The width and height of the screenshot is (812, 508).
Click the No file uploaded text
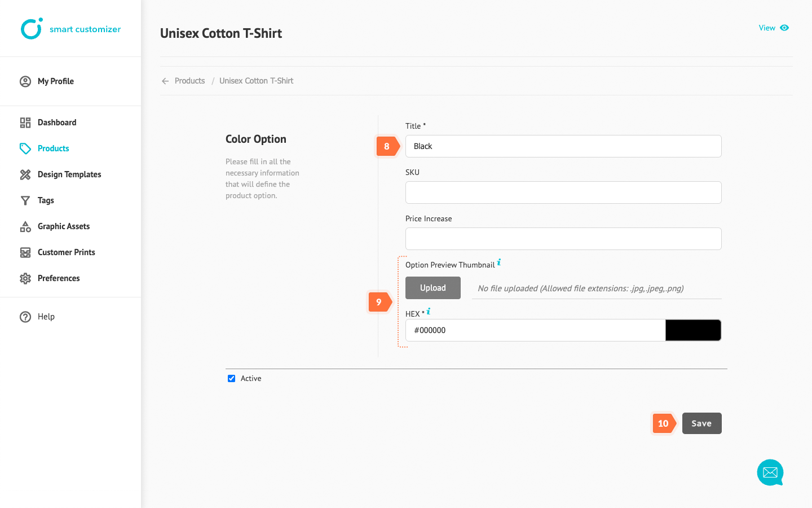click(x=581, y=288)
